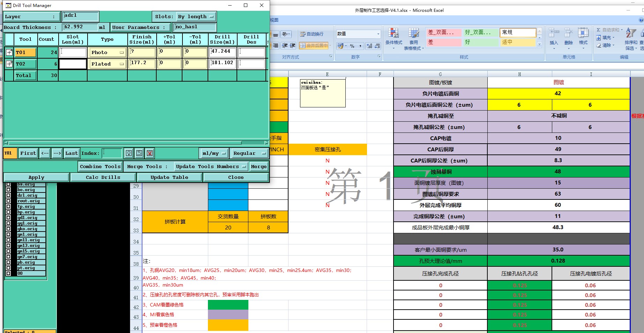
Task: Click Combine Tools button
Action: (x=100, y=167)
